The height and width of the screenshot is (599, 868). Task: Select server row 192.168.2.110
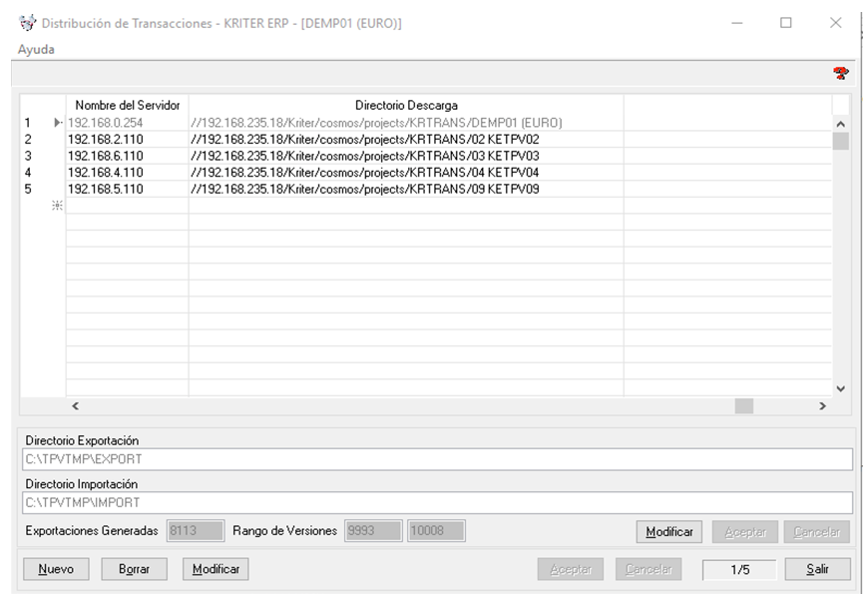click(x=106, y=140)
